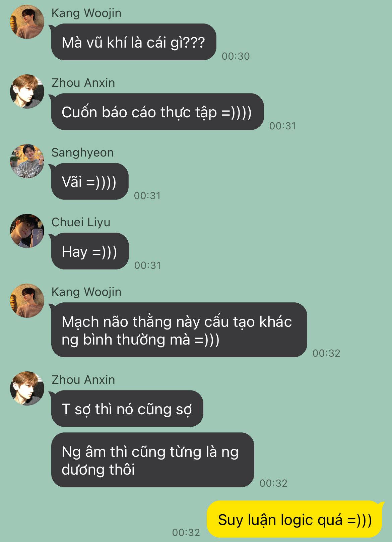Select the 'Ng âm thì cũng từng' message

point(153,460)
